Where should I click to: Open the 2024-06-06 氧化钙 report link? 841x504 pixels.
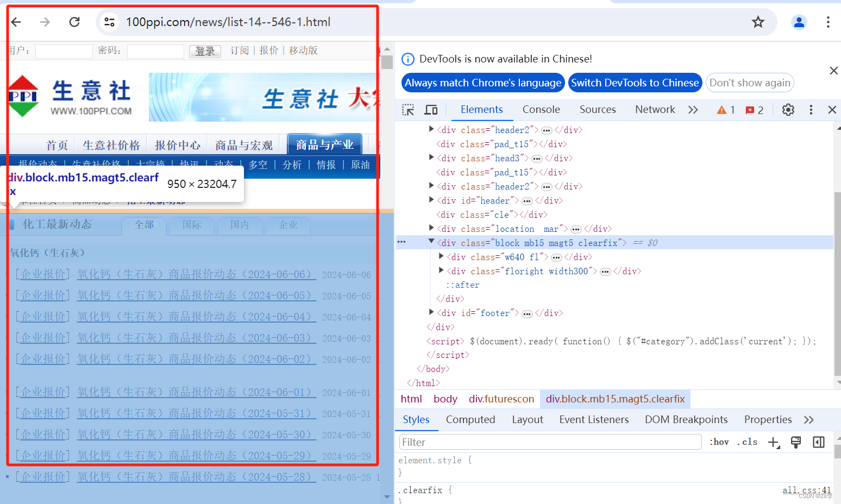(x=197, y=274)
